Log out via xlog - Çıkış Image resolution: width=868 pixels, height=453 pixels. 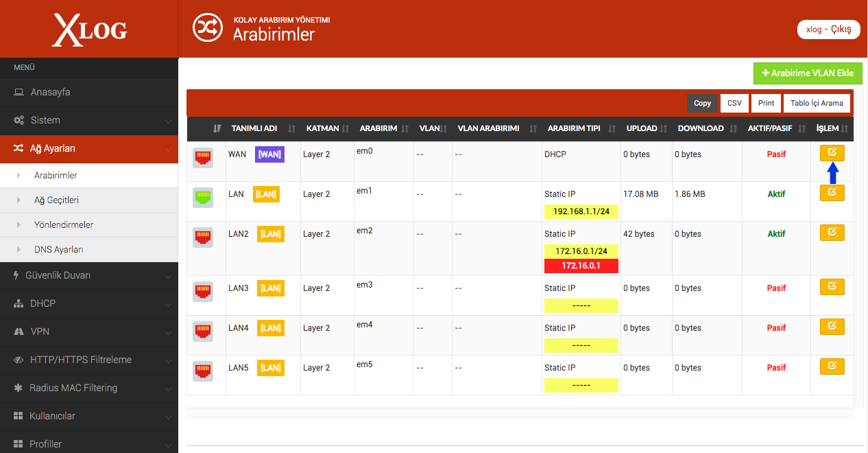click(x=828, y=30)
